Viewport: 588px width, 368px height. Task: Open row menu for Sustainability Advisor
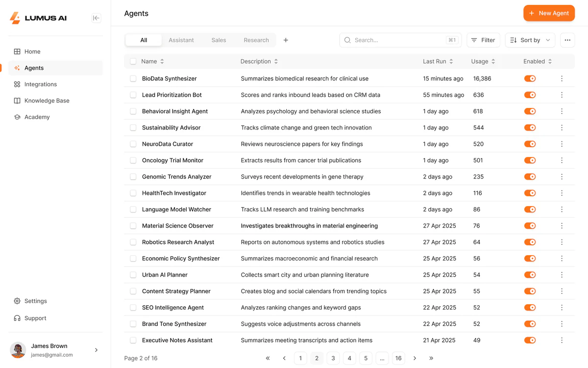tap(562, 128)
